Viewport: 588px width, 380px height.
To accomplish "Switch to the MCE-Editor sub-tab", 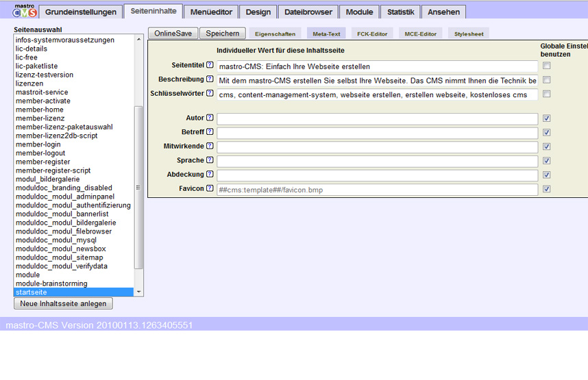I will click(420, 34).
